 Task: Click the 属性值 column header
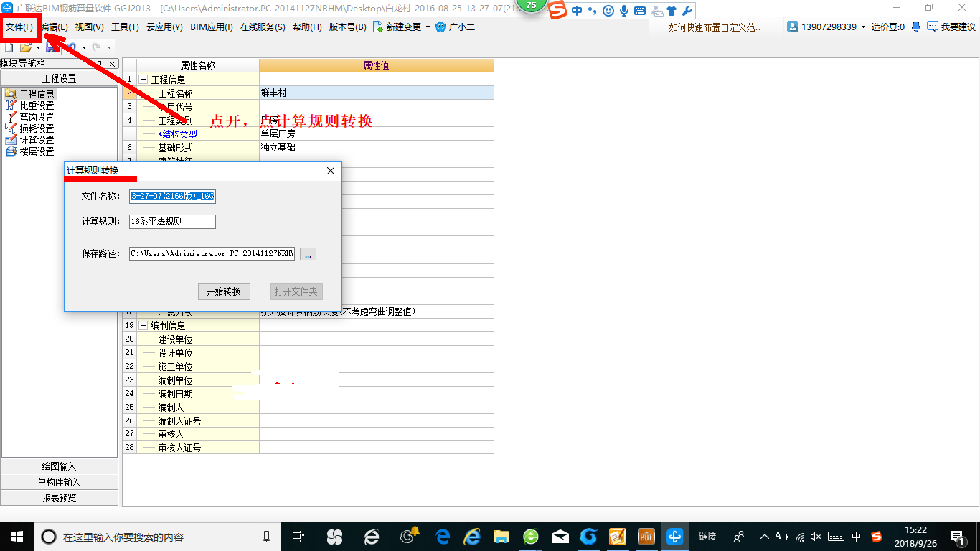click(x=377, y=65)
